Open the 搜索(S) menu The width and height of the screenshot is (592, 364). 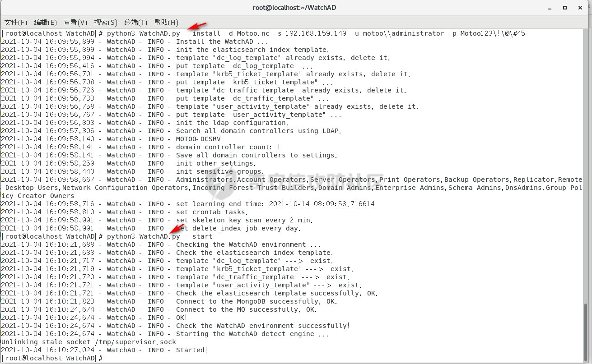pyautogui.click(x=106, y=22)
